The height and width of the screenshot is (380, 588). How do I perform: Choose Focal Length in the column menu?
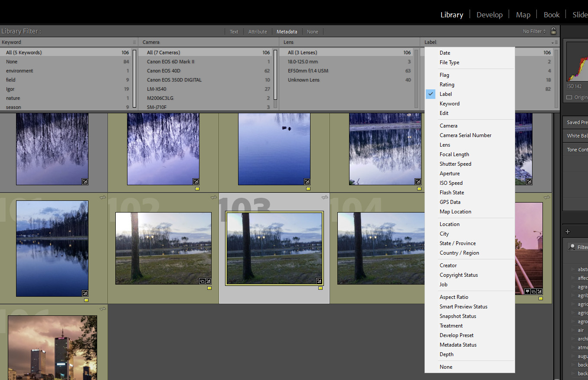pos(454,154)
